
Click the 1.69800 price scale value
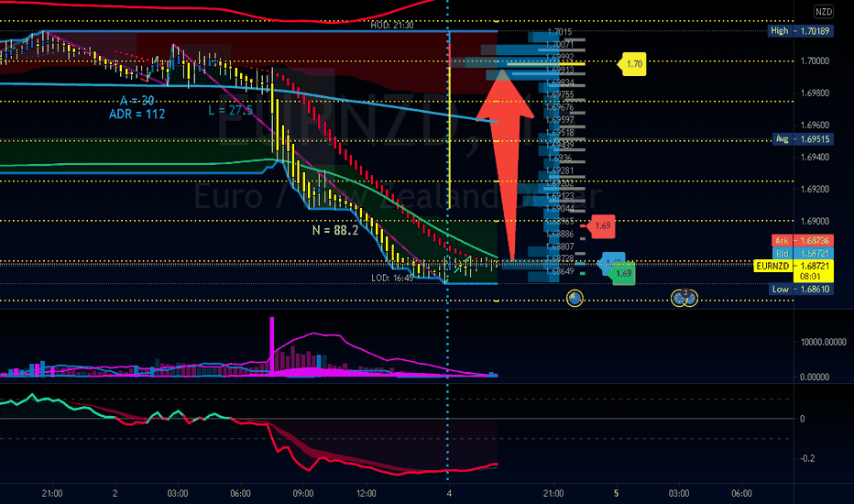pyautogui.click(x=815, y=93)
